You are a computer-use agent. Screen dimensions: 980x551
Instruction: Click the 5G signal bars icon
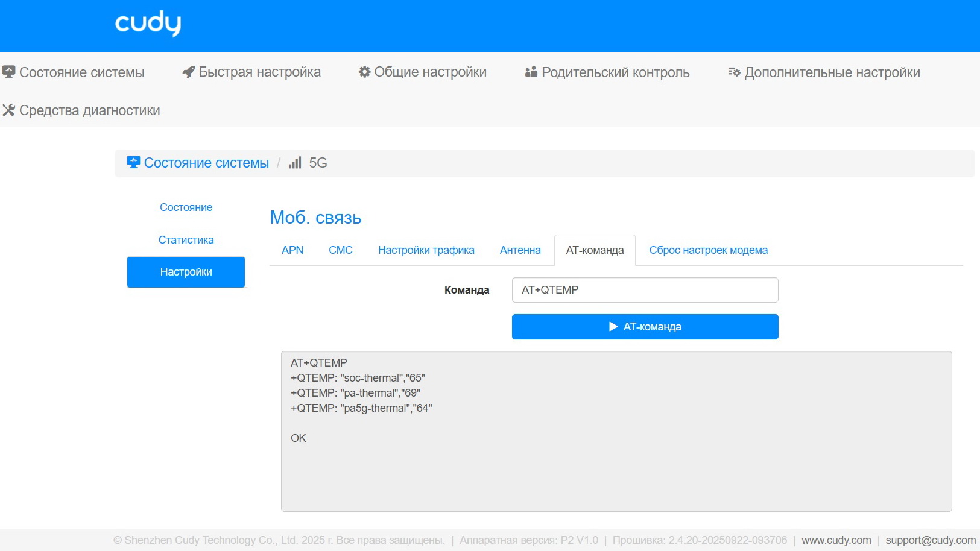tap(295, 163)
